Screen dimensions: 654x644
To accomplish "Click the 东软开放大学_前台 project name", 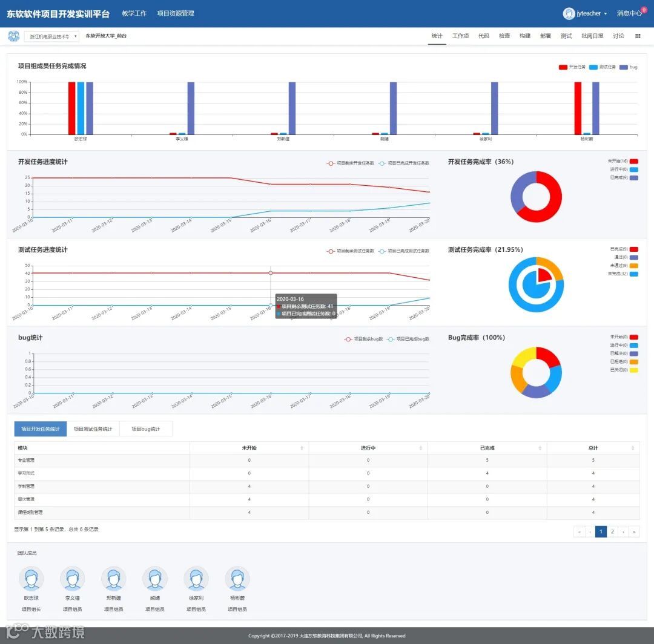I will 106,36.
